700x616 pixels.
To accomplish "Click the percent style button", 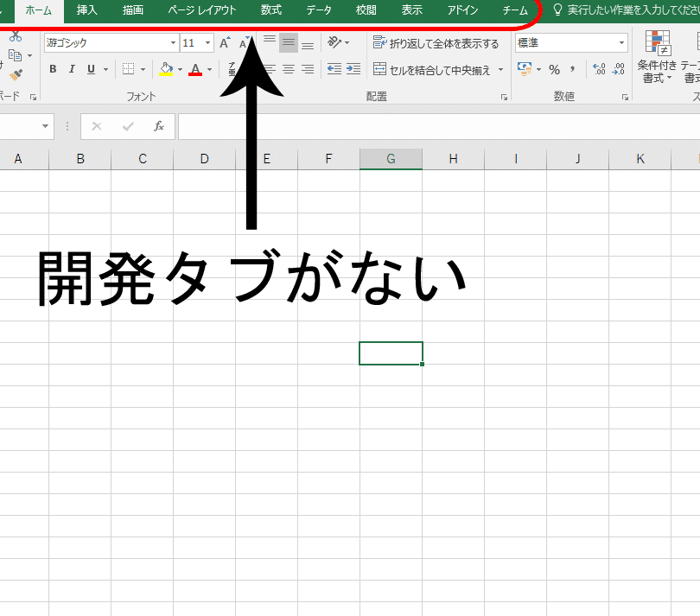I will click(554, 69).
